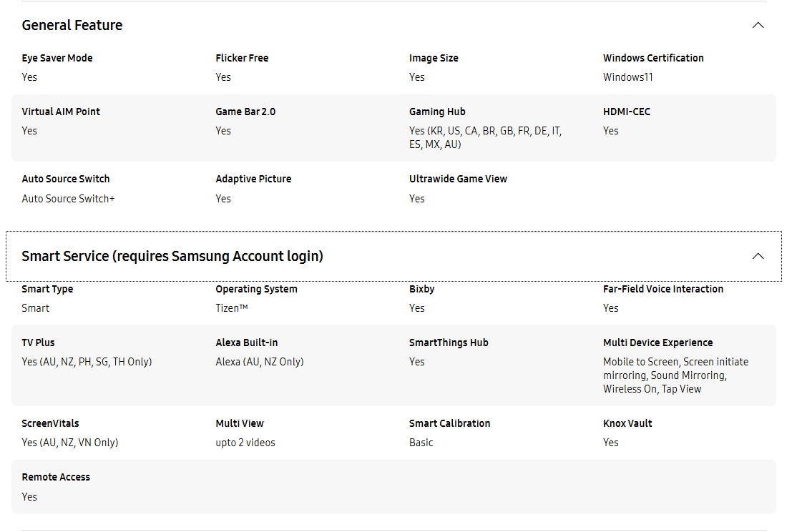Select the Windows11 value
Viewport: 807px width, 532px height.
click(628, 77)
